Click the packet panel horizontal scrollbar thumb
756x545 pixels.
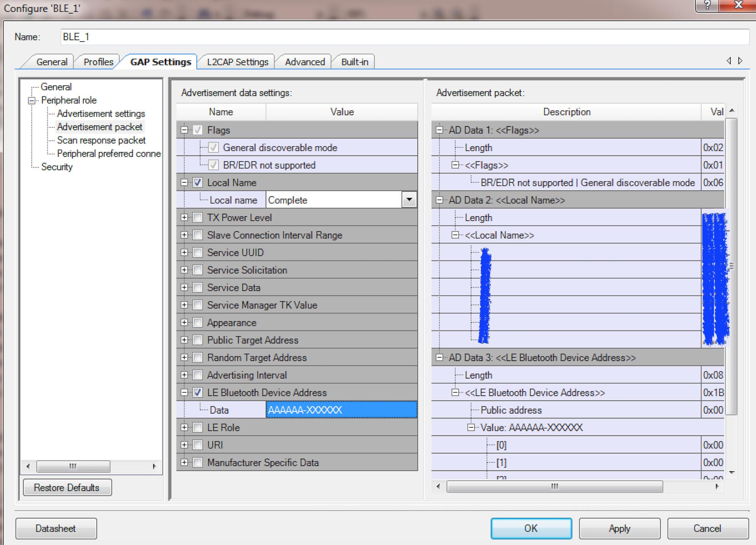coord(554,486)
